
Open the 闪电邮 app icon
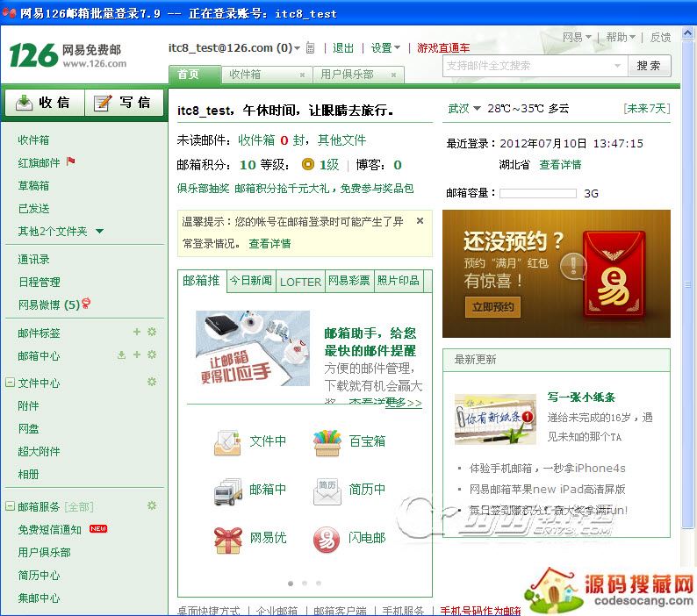pyautogui.click(x=327, y=540)
